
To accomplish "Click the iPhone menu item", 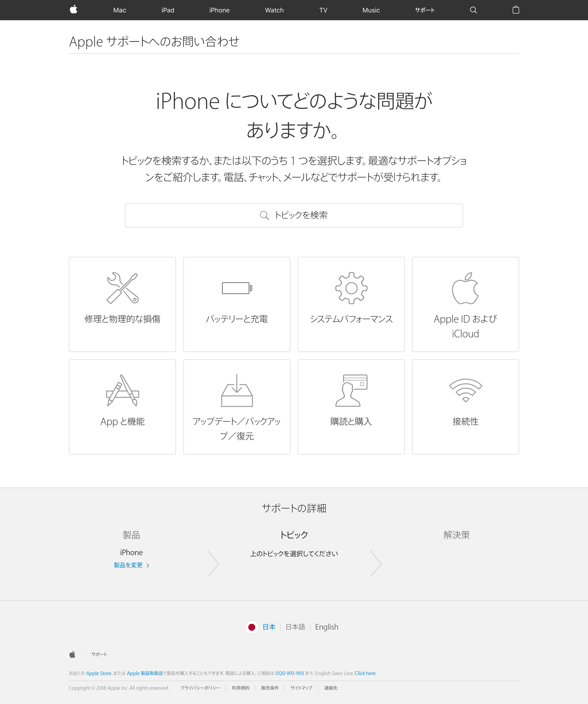I will point(220,9).
